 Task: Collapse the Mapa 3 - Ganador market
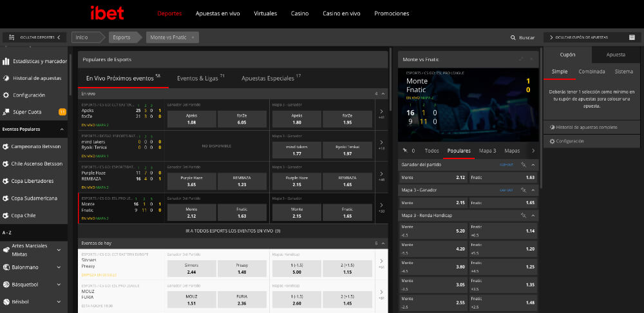point(533,190)
